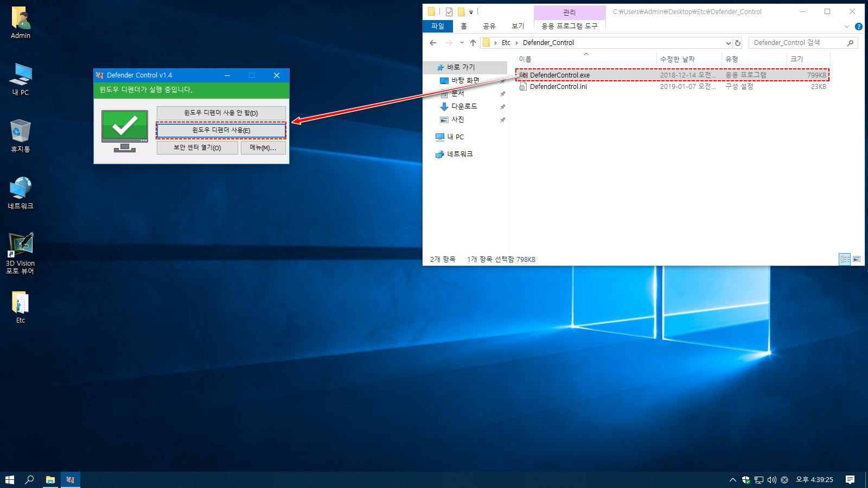Open taskbar search magnifier
This screenshot has width=868, height=488.
pos(30,480)
